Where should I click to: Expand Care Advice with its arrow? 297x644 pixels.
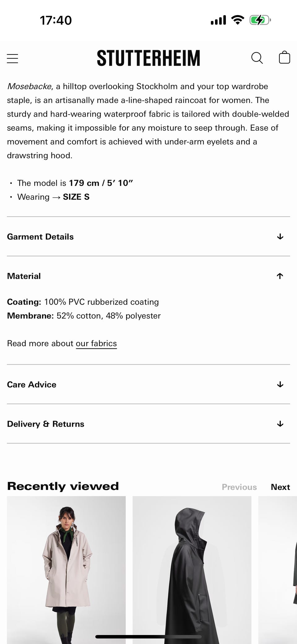click(280, 384)
